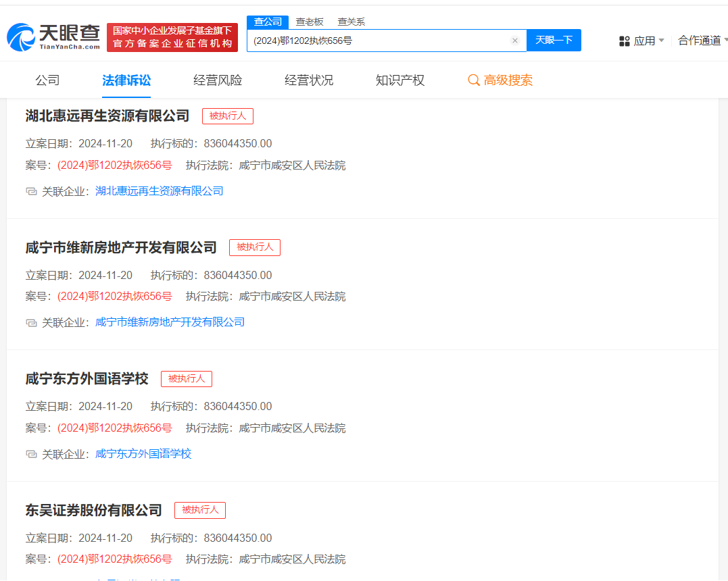The image size is (728, 581).
Task: Clear the search box with X icon
Action: pos(514,41)
